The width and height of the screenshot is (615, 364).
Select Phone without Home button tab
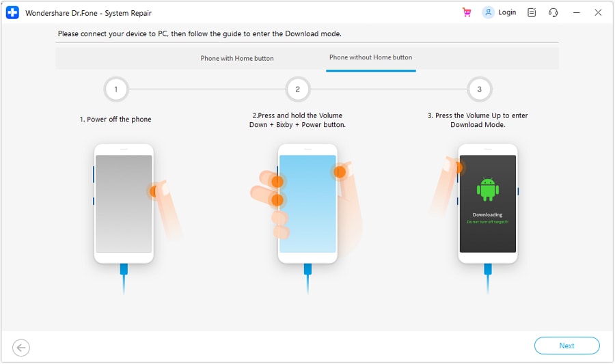pyautogui.click(x=370, y=58)
